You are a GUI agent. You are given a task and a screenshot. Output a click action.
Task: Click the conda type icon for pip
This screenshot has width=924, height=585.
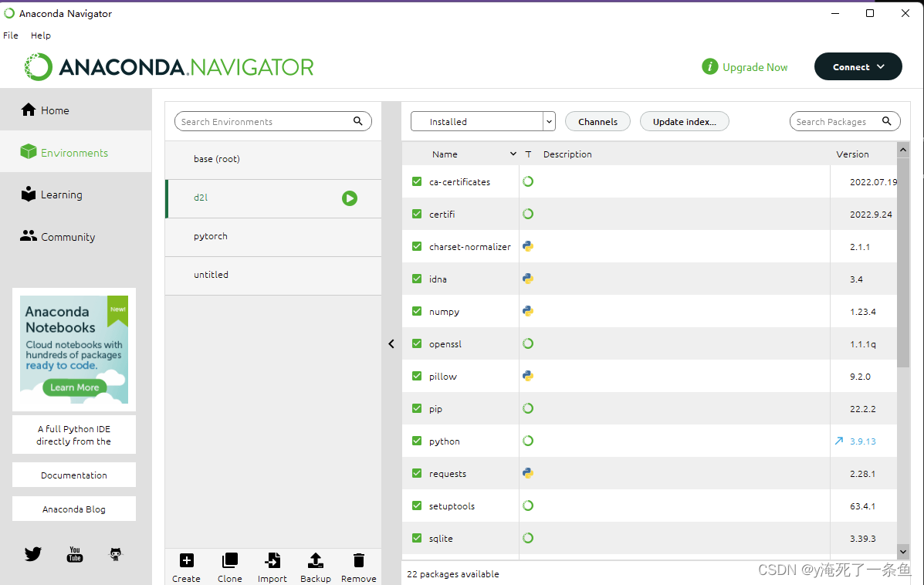pyautogui.click(x=528, y=408)
